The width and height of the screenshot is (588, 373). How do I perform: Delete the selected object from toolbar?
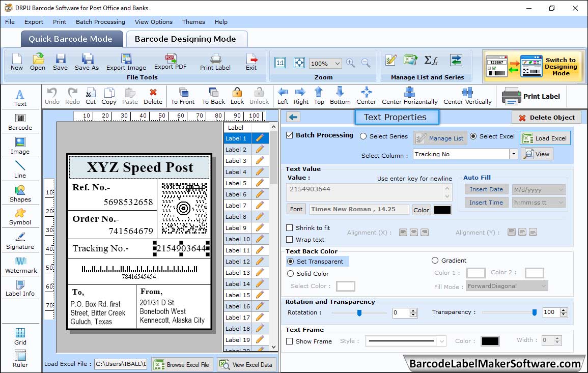tap(153, 96)
